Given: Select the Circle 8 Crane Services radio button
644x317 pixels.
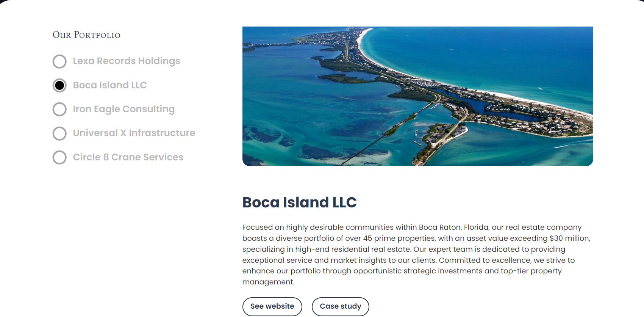Looking at the screenshot, I should click(59, 157).
